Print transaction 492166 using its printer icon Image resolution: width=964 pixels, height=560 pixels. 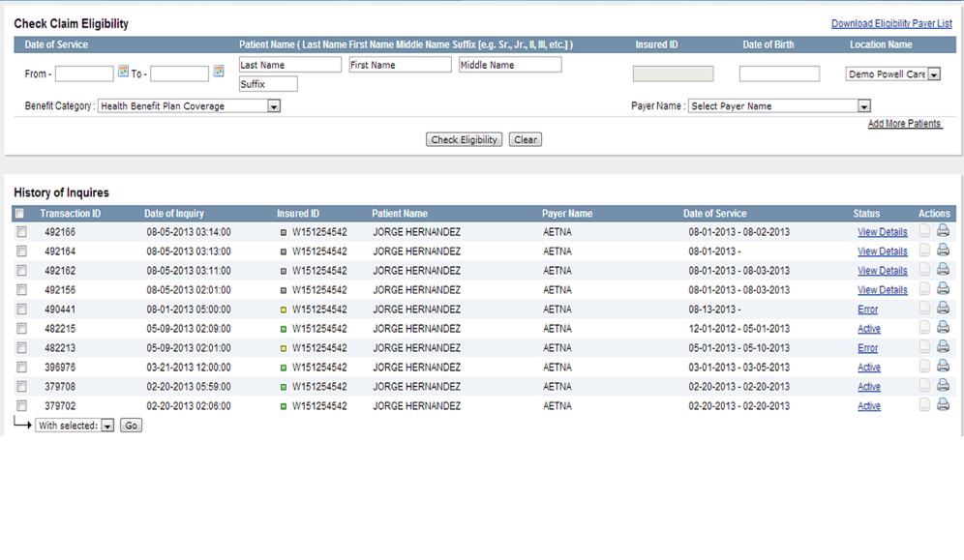943,231
